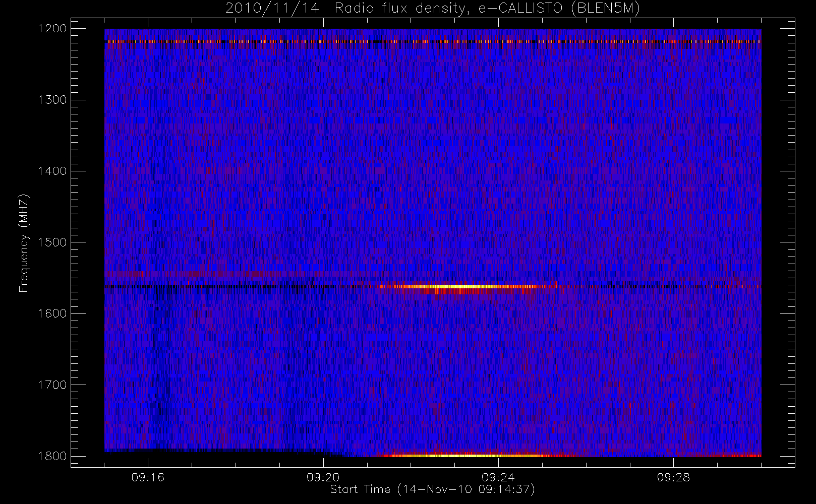Select the 1700 frequency axis label
The width and height of the screenshot is (816, 504).
point(52,385)
